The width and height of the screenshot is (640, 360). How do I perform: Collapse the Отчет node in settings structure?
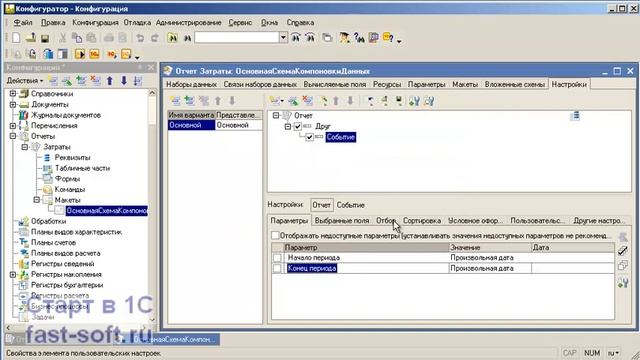click(276, 116)
